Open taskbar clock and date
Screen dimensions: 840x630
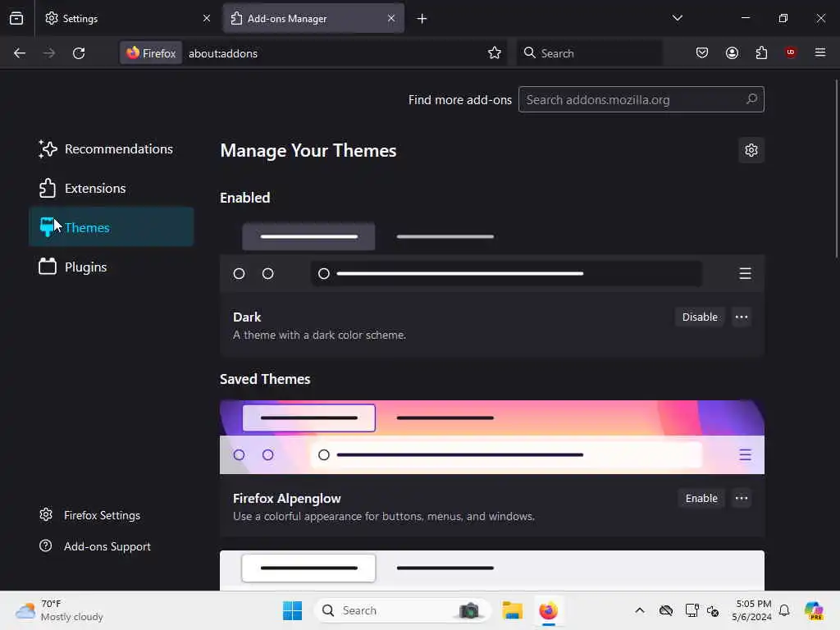751,610
